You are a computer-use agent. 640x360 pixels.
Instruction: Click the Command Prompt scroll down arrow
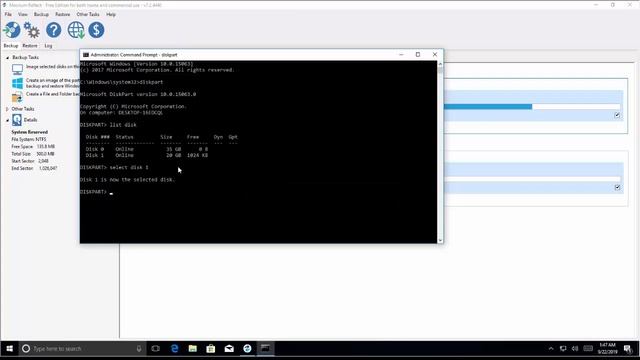pos(440,240)
